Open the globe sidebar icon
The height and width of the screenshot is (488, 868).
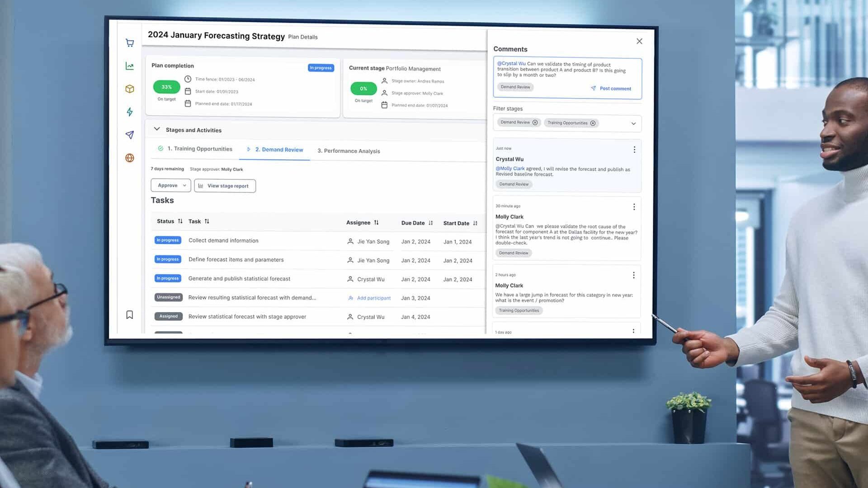pyautogui.click(x=130, y=158)
